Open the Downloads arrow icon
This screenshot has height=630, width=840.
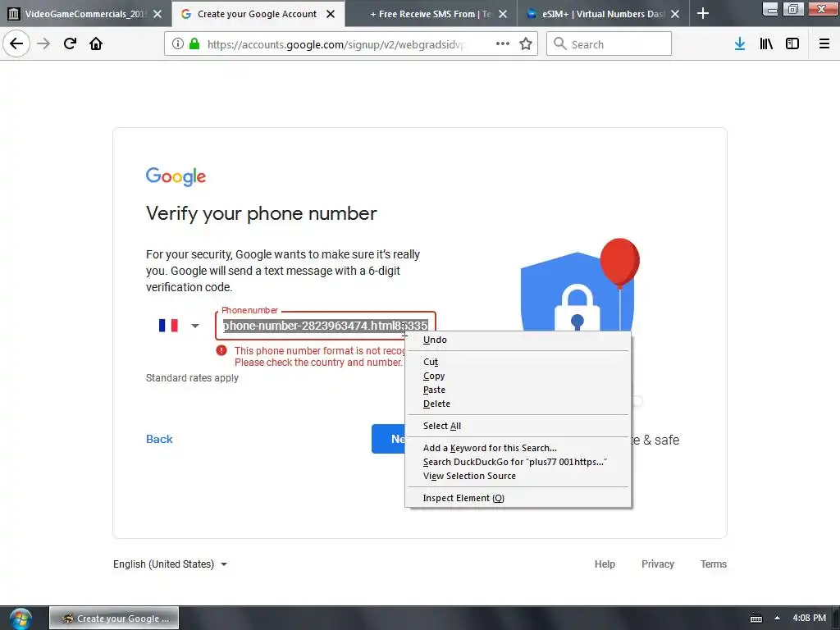[740, 44]
